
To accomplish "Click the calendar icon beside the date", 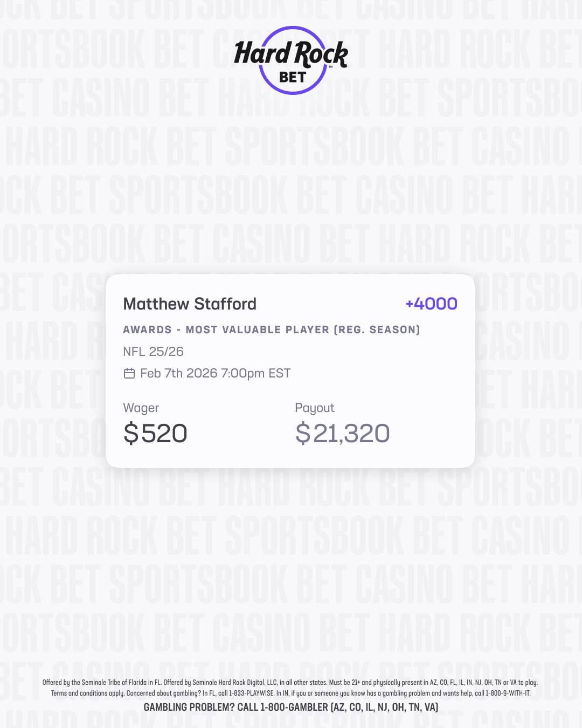I will point(129,373).
